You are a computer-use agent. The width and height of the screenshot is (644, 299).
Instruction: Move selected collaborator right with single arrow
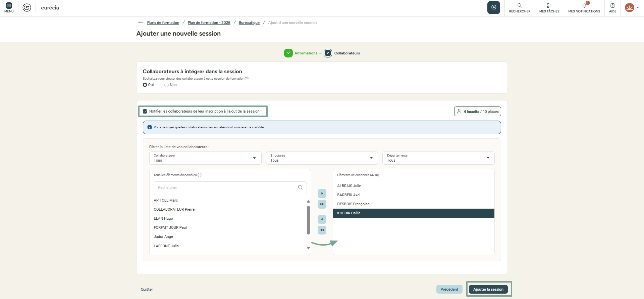322,194
